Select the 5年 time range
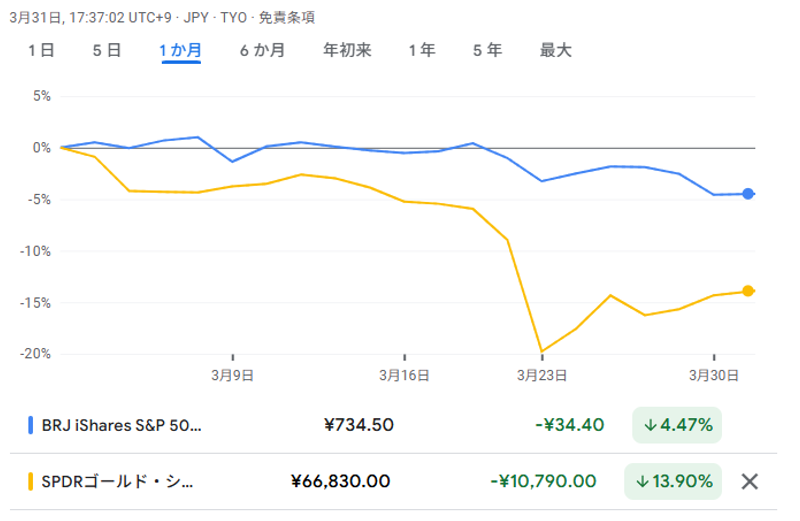The width and height of the screenshot is (800, 521). (488, 50)
